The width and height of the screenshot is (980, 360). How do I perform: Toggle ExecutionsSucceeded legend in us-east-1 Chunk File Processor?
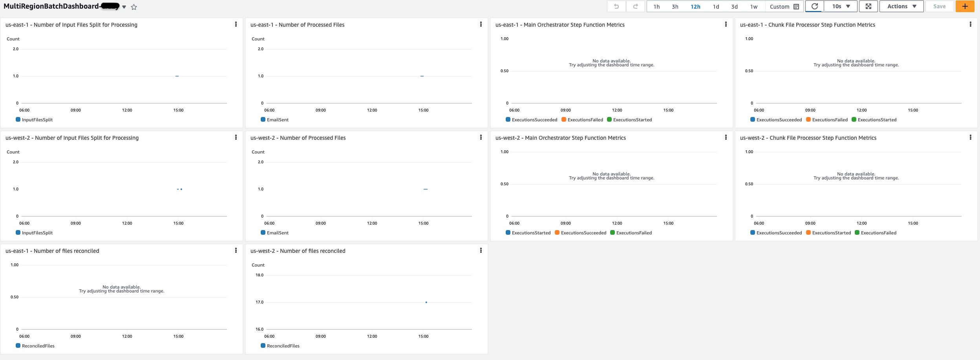776,120
